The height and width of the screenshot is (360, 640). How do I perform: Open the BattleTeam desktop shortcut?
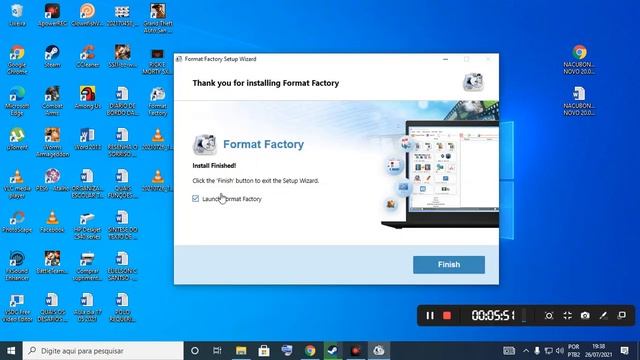click(x=52, y=263)
